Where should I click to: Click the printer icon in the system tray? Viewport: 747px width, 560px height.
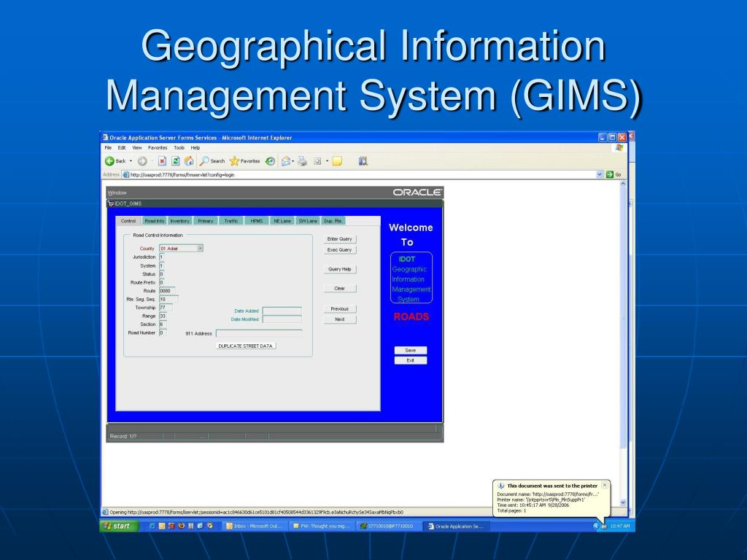coord(604,526)
